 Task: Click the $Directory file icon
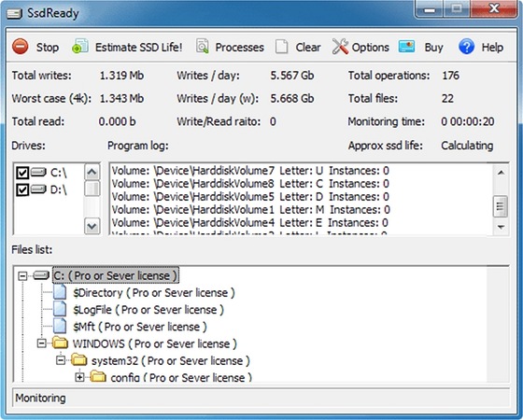click(60, 291)
